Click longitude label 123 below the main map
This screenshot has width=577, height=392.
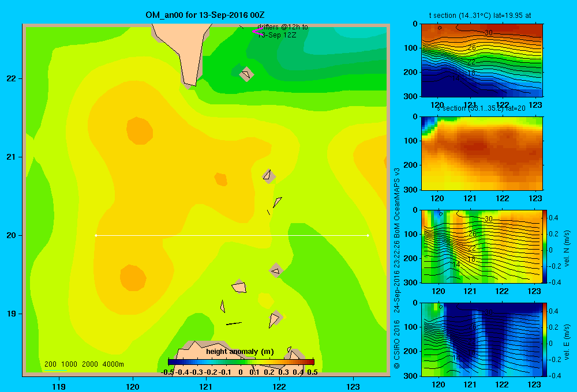353,386
